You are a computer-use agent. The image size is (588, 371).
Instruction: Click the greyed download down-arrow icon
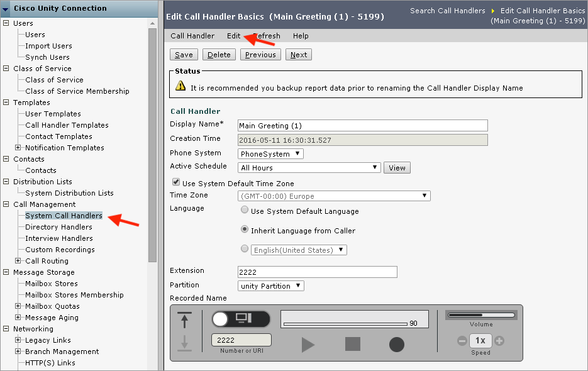tap(184, 343)
